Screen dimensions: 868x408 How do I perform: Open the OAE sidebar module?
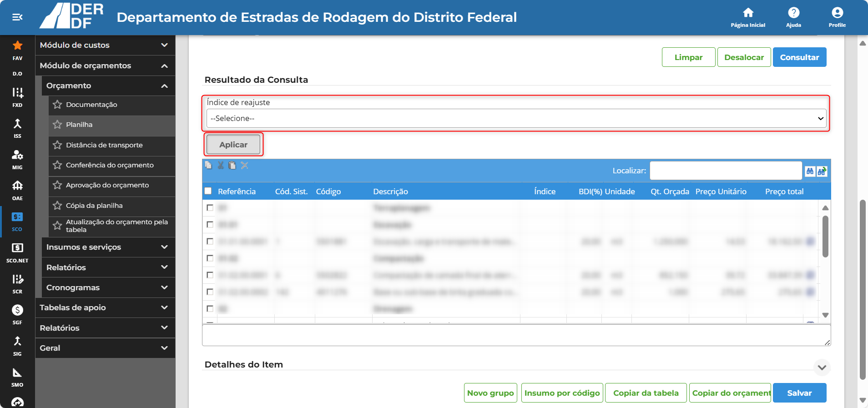click(x=17, y=191)
